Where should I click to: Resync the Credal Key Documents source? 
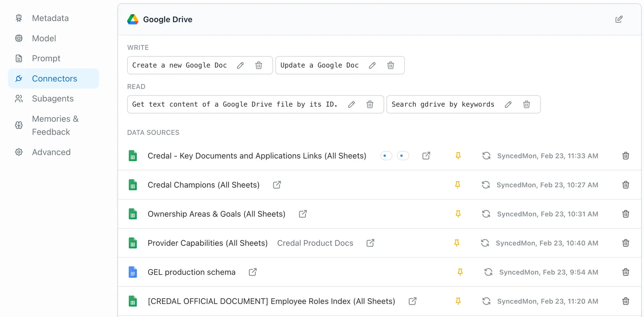[x=486, y=156]
